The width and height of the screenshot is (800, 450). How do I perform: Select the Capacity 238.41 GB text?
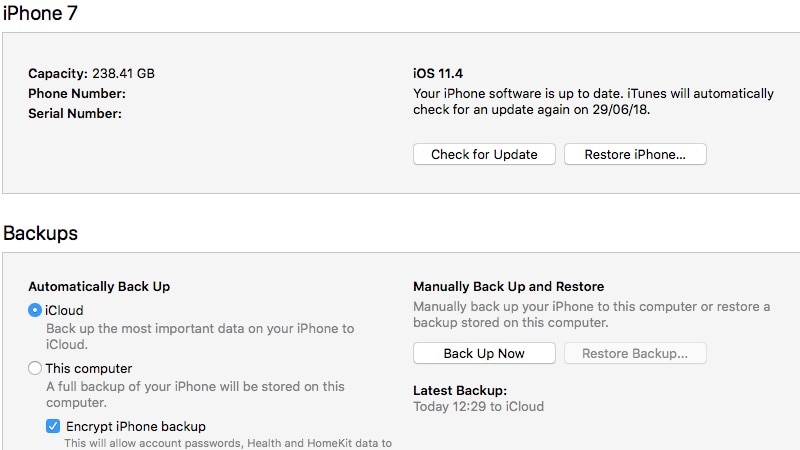click(91, 73)
